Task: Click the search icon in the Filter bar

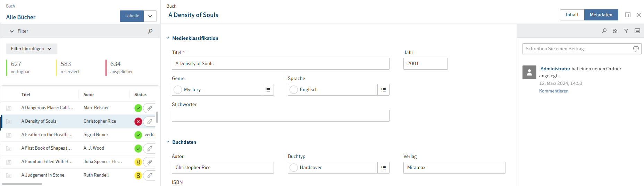Action: click(150, 31)
